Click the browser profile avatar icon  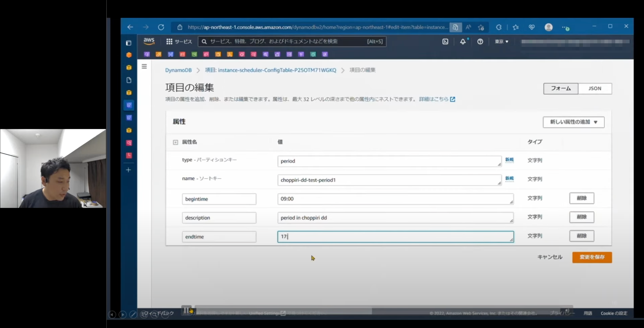549,27
